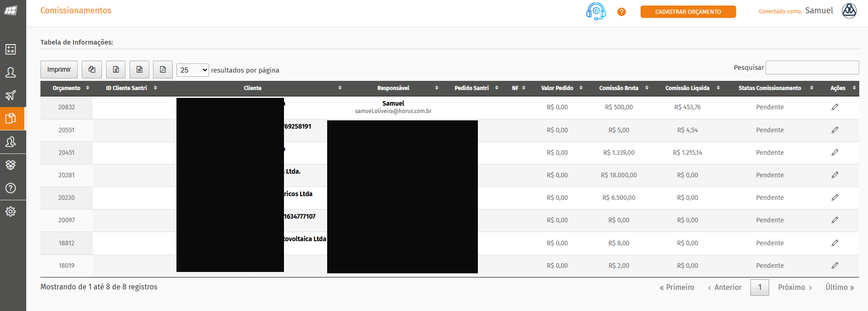Copy table data to clipboard
The width and height of the screenshot is (868, 311).
point(92,70)
